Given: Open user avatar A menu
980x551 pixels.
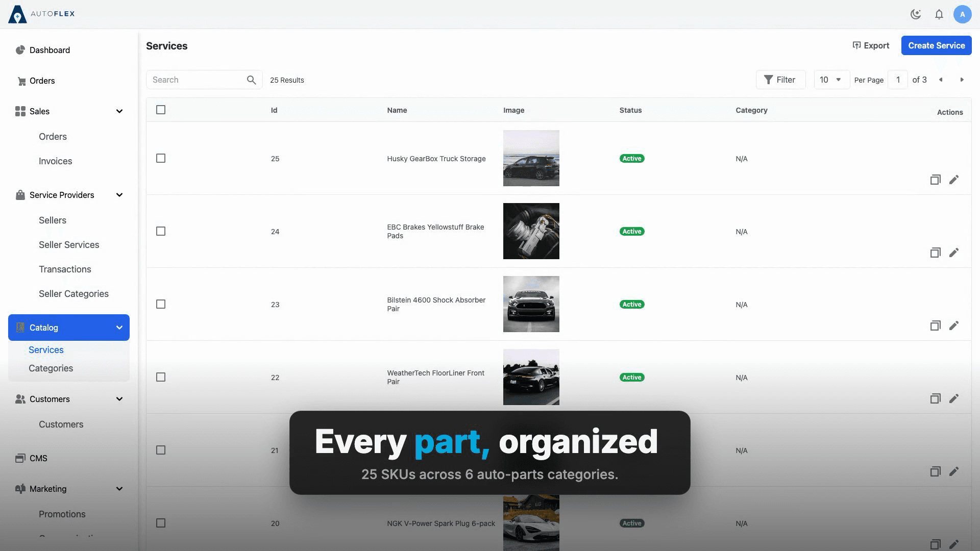Looking at the screenshot, I should [963, 14].
